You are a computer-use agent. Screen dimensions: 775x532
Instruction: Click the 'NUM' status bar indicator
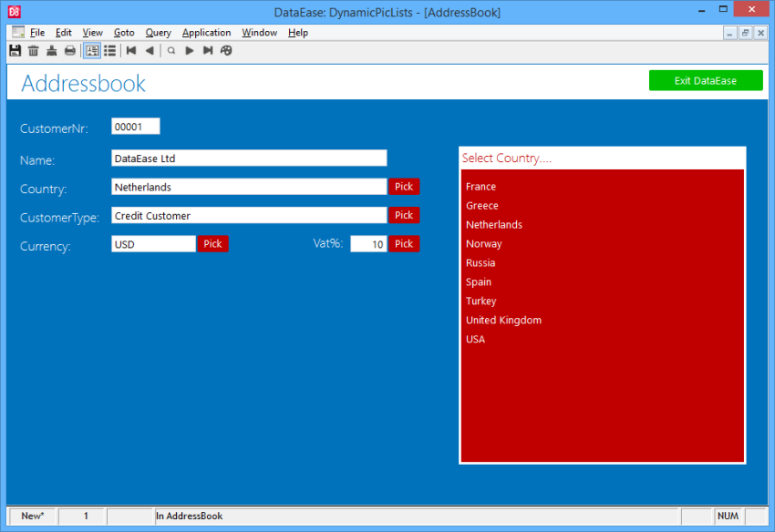[728, 517]
